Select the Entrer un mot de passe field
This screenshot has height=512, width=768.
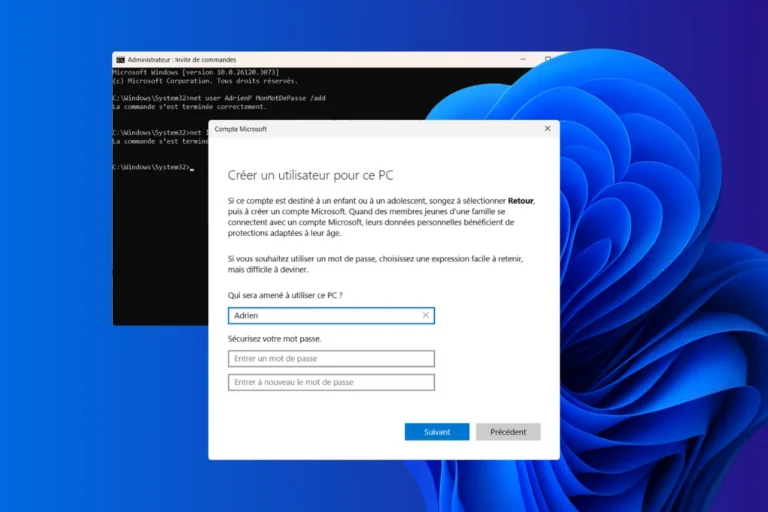click(x=331, y=359)
